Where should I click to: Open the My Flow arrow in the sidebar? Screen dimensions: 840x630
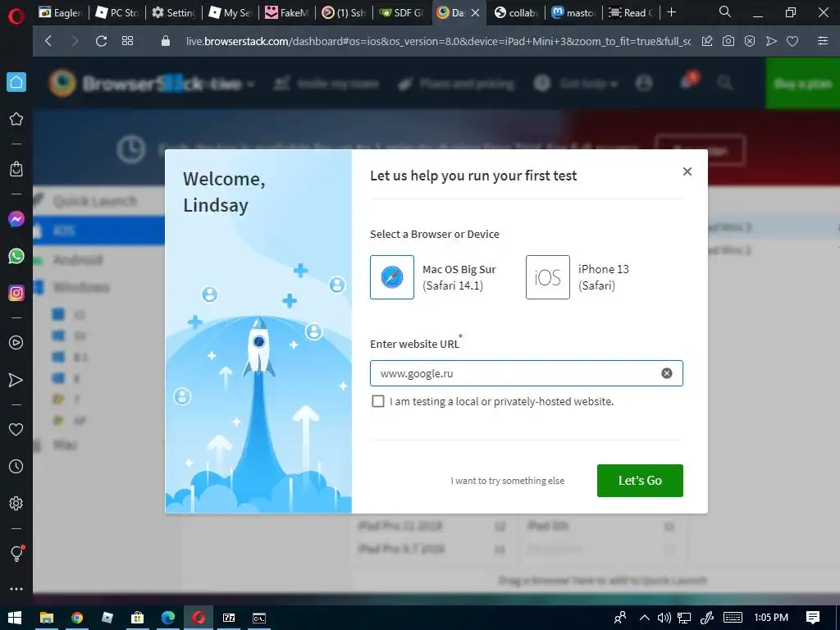[16, 380]
